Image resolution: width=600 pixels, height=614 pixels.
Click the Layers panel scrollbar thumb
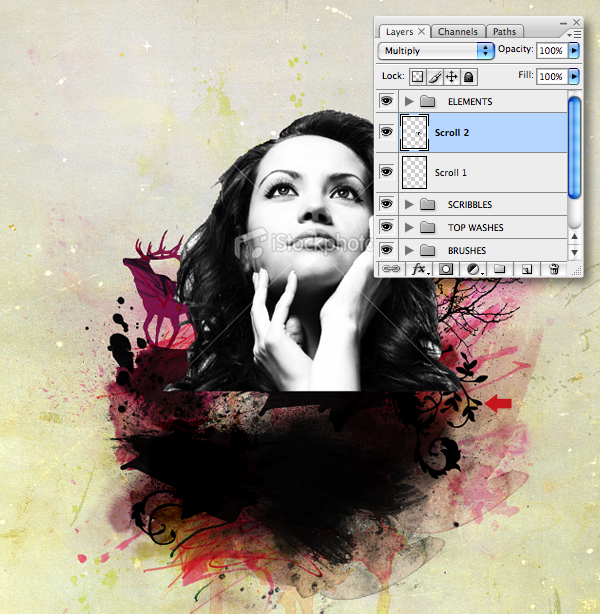(x=574, y=148)
